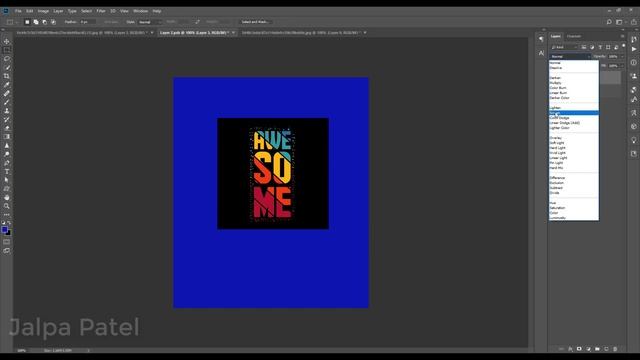640x360 pixels.
Task: Click the Select and Mask button
Action: pos(255,22)
